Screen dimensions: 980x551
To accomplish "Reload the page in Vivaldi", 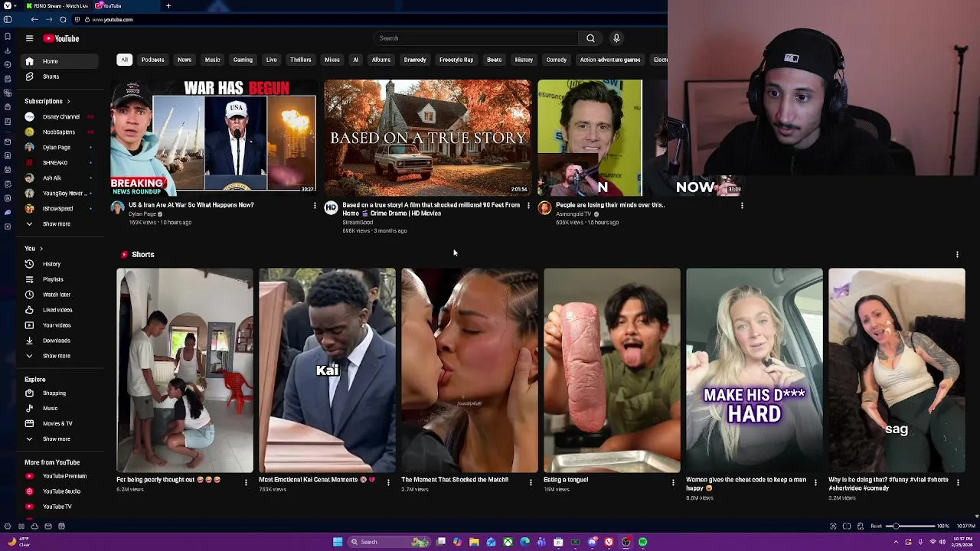I will (63, 19).
